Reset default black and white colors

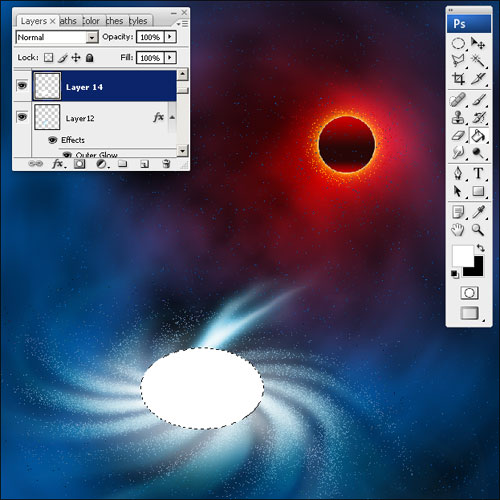(x=455, y=274)
